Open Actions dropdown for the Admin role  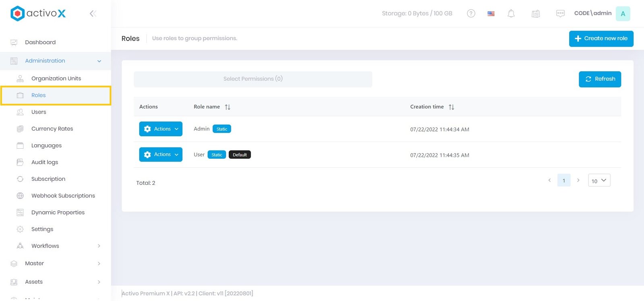161,129
